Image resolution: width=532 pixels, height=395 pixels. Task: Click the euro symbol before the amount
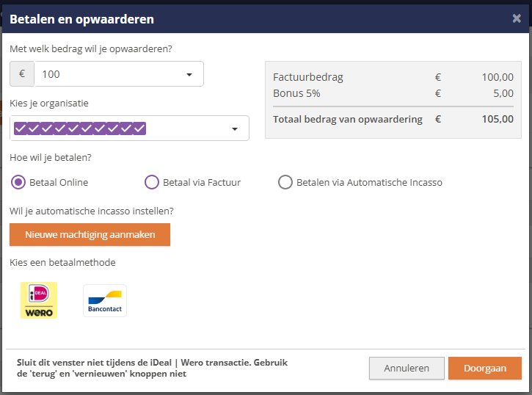[22, 74]
